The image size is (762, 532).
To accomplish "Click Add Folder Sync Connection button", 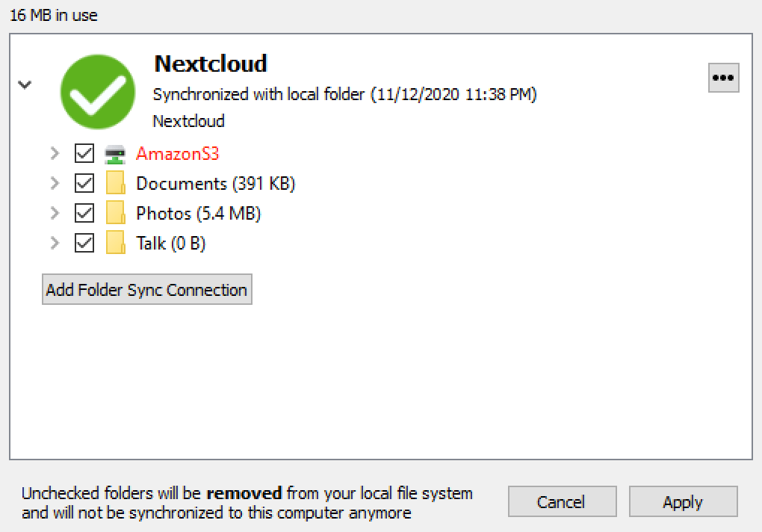I will [x=146, y=290].
